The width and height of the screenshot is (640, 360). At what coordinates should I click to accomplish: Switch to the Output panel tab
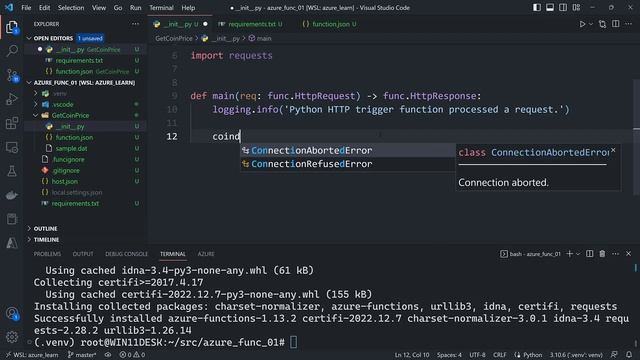[x=83, y=254]
